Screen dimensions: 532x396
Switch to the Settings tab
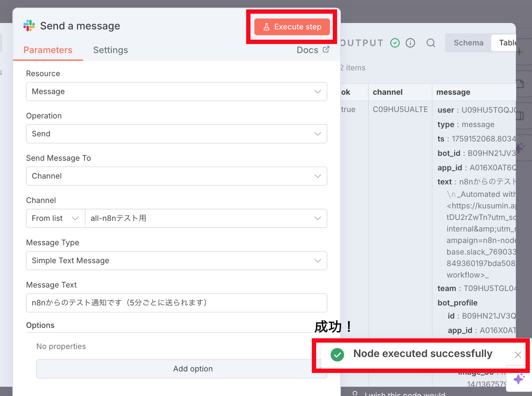pos(110,50)
